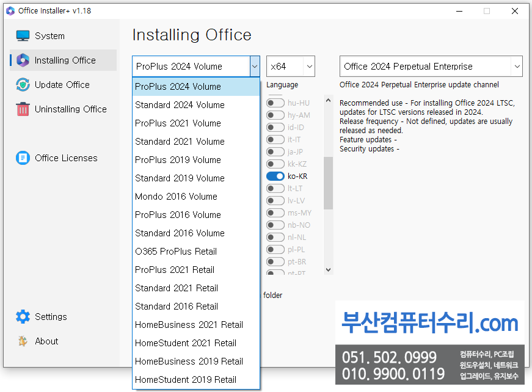This screenshot has width=532, height=392.
Task: Click the Office Licenses document icon
Action: 23,158
